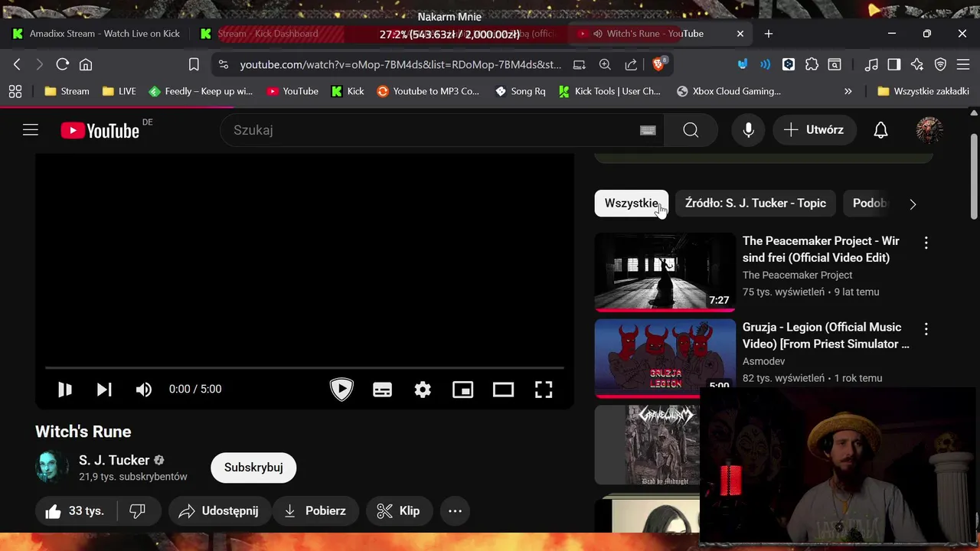Open the video player settings gear
The image size is (980, 551).
click(423, 390)
